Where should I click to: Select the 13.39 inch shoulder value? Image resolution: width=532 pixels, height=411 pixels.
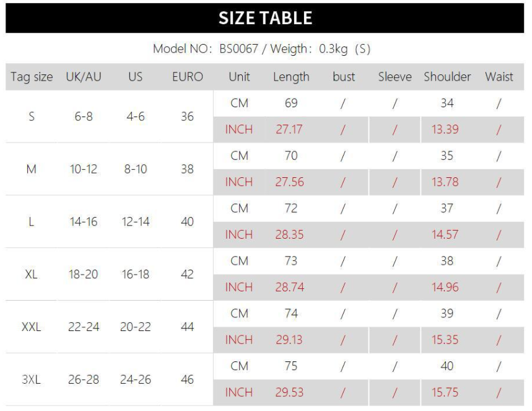coord(447,130)
